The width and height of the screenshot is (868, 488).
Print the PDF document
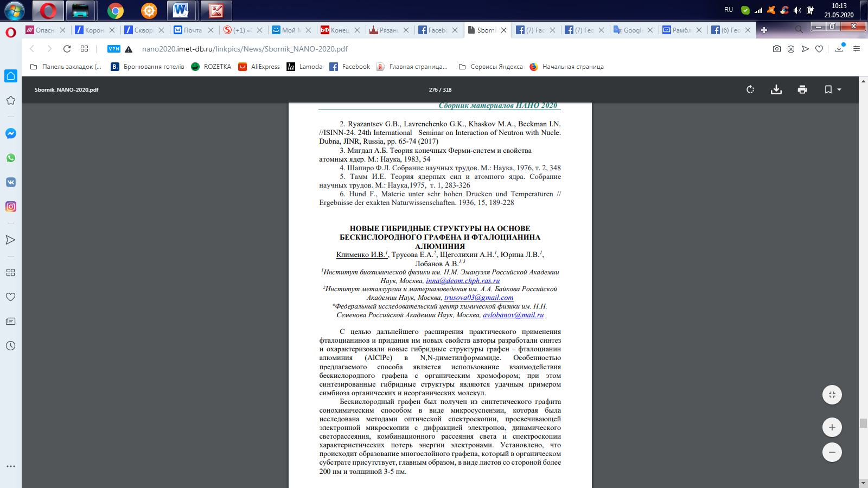pyautogui.click(x=802, y=89)
